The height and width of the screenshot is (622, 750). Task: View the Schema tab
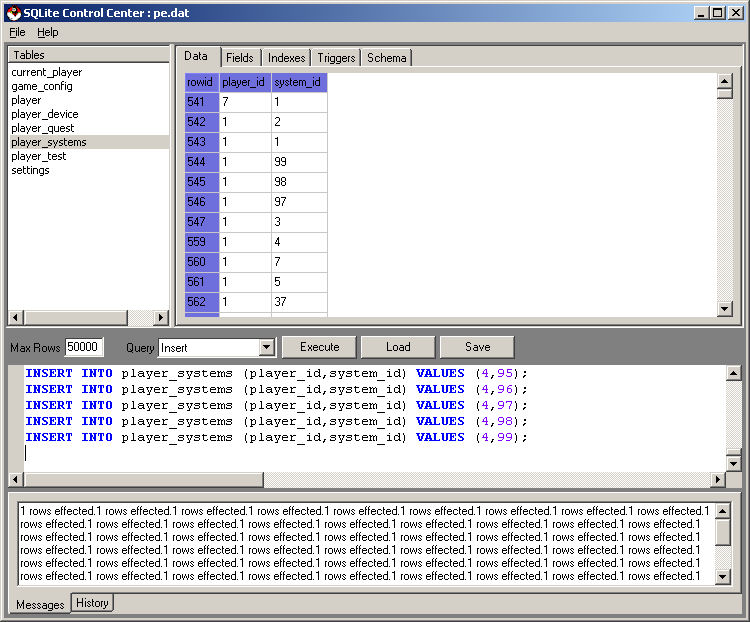(x=386, y=58)
